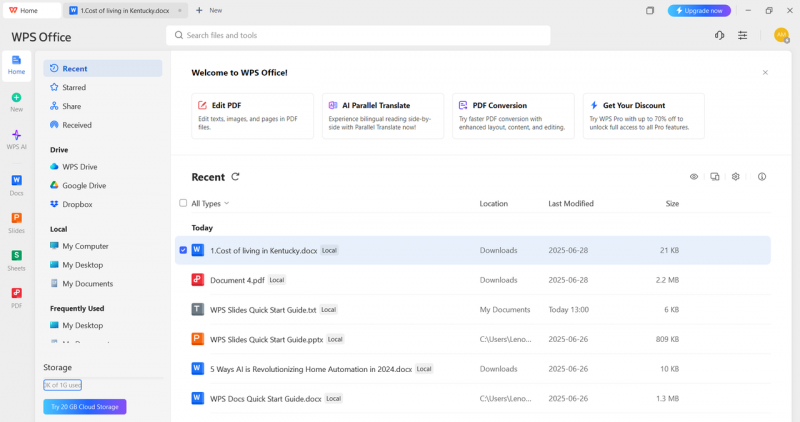Click the pptx icon of WPS Slides Quick Start Guide

(197, 339)
